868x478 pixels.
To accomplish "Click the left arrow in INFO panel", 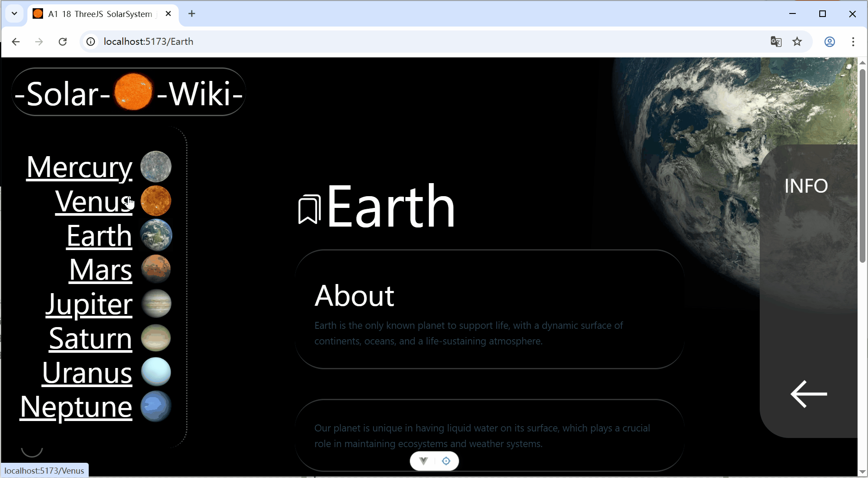I will coord(808,394).
